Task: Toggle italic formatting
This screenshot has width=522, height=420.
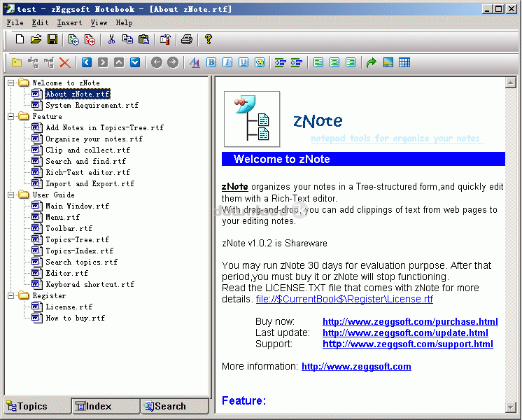Action: 227,62
